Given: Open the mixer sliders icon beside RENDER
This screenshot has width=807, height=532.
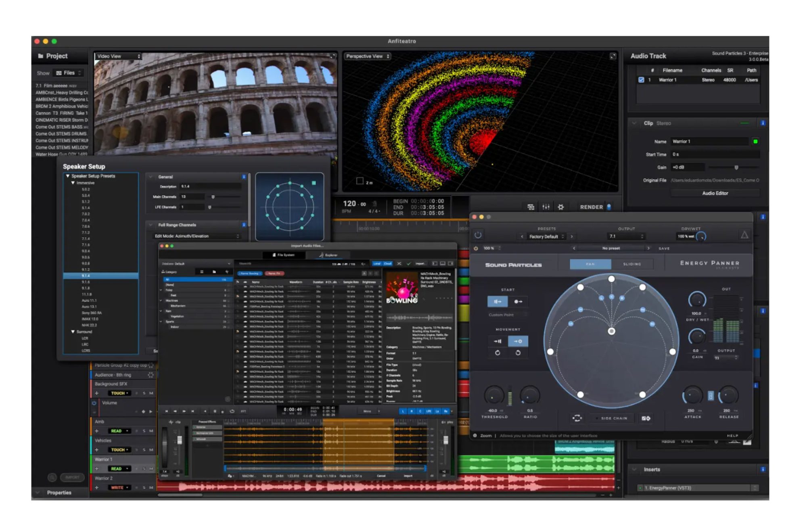Looking at the screenshot, I should pyautogui.click(x=546, y=207).
